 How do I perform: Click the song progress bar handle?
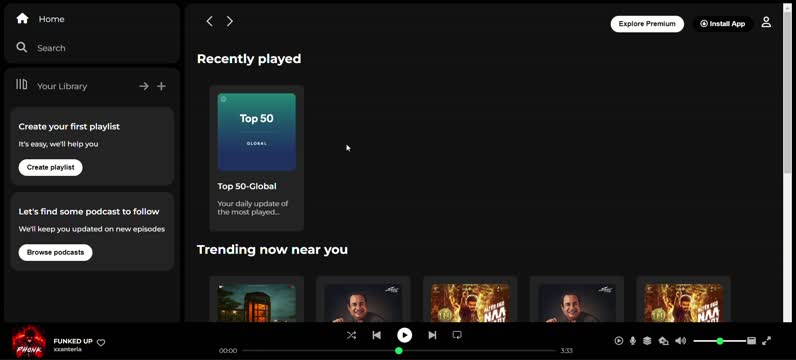(399, 350)
